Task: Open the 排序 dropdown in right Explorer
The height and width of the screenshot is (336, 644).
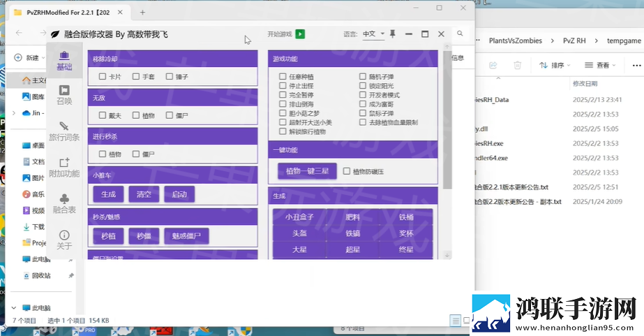Action: (x=555, y=65)
